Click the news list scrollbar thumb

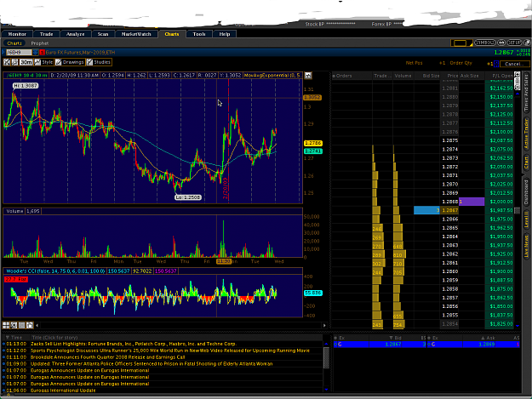coord(326,357)
